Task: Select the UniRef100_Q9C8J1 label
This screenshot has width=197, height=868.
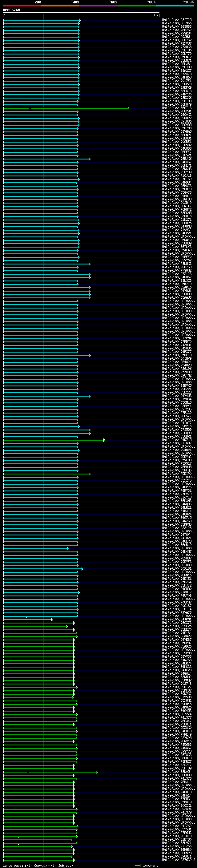Action: coord(177,856)
